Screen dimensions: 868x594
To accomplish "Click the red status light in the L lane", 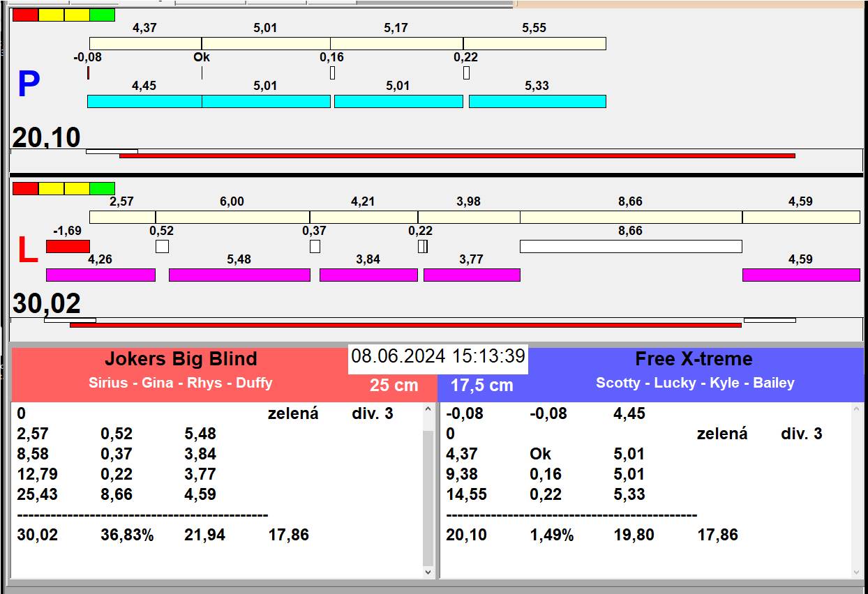I will tap(26, 188).
